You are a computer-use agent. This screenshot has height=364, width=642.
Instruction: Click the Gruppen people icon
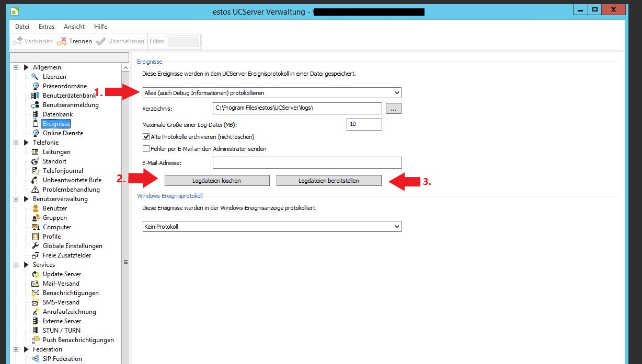(x=35, y=218)
